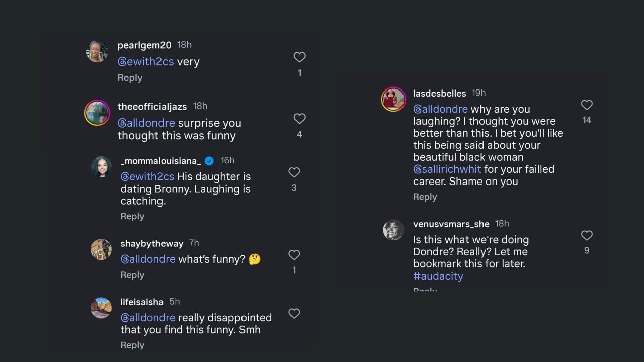Click the verified badge next to _mommalouisiana_
The height and width of the screenshot is (362, 644).
[x=209, y=161]
